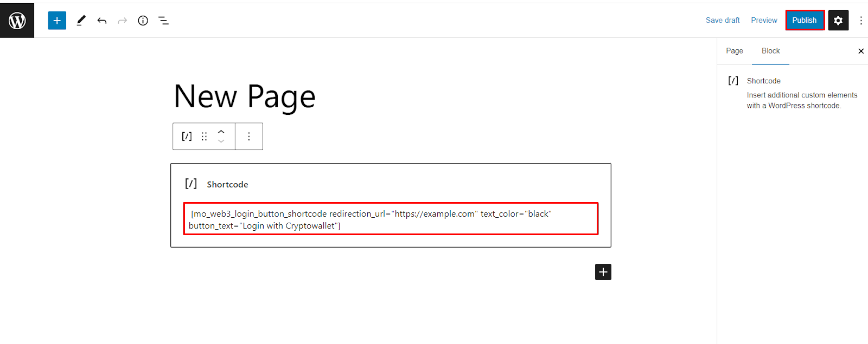Viewport: 868px width, 344px height.
Task: Switch to the Block tab in the sidebar
Action: 770,51
